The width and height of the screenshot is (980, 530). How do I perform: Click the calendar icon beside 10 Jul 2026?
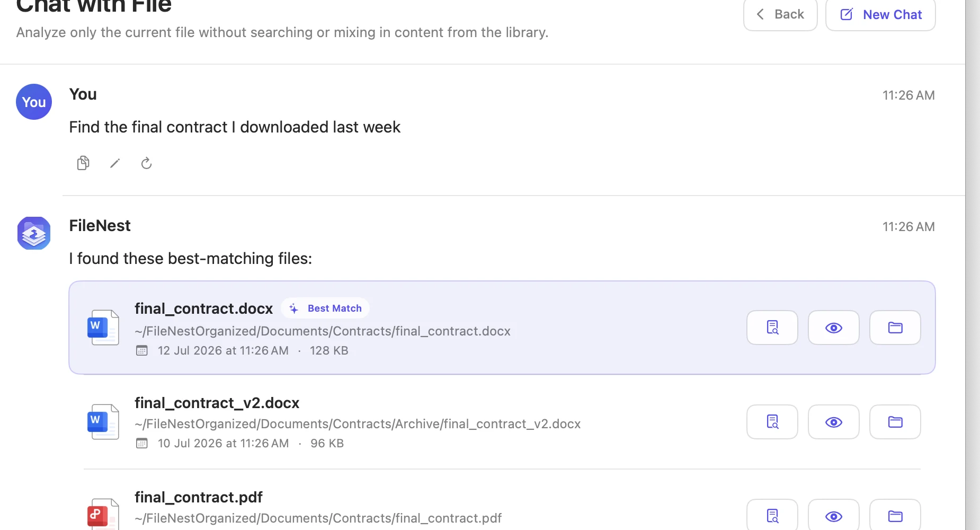142,443
